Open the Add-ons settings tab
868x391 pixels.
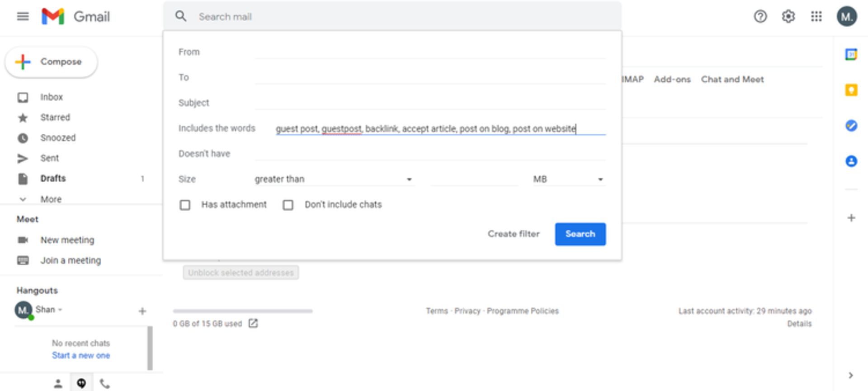(672, 80)
